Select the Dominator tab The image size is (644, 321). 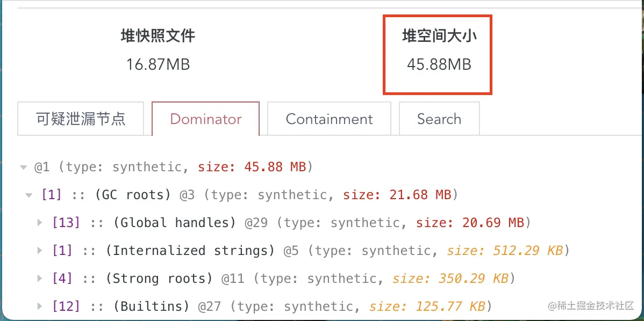(205, 119)
